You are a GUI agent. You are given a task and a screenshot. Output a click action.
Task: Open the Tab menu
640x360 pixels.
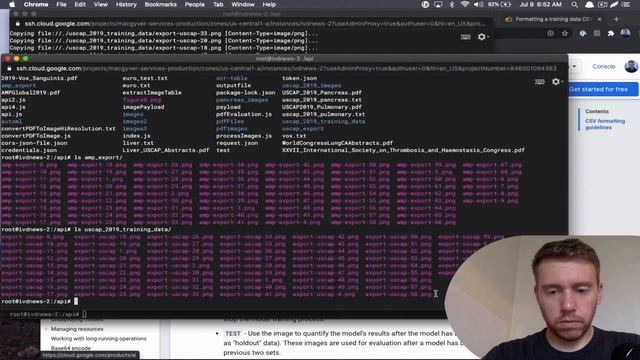click(218, 4)
